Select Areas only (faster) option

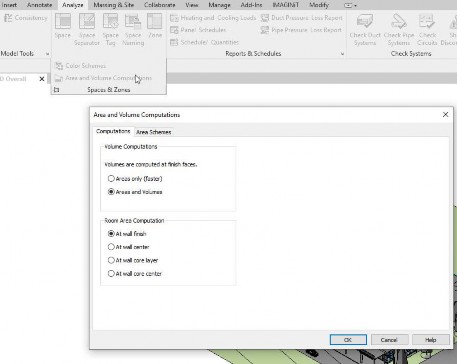click(x=135, y=179)
